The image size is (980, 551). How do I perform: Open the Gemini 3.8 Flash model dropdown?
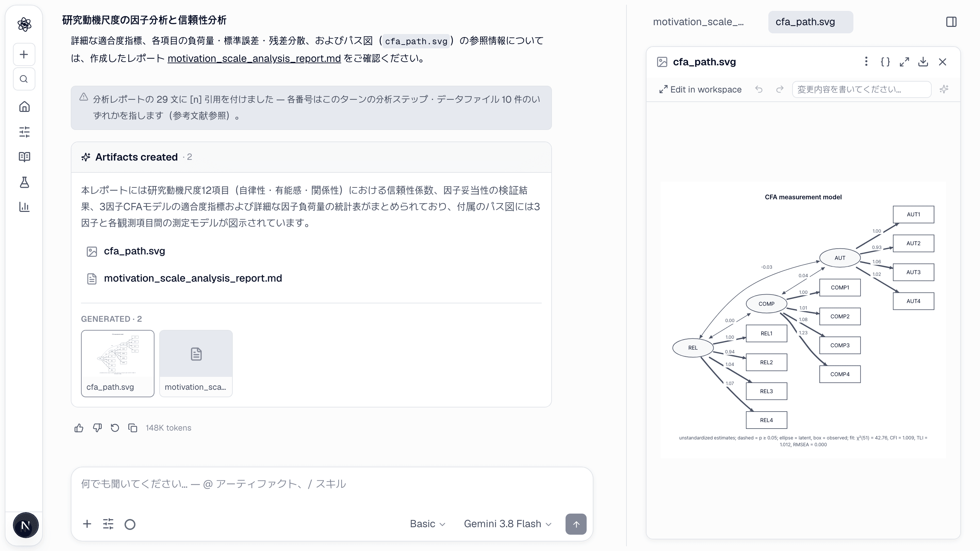(507, 524)
